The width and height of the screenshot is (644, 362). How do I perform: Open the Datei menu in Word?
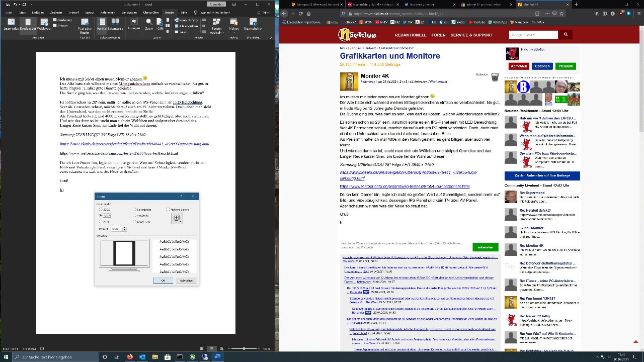pos(8,12)
